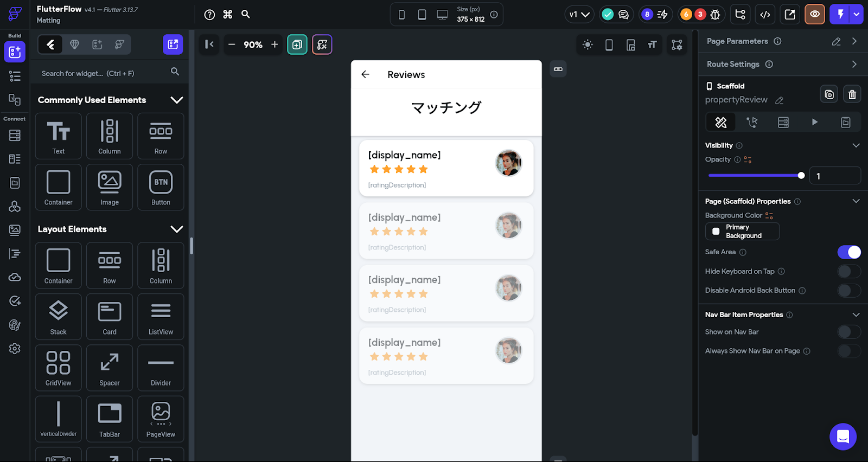The width and height of the screenshot is (868, 462).
Task: Open Theme settings palette icon in sidebar
Action: point(15,325)
